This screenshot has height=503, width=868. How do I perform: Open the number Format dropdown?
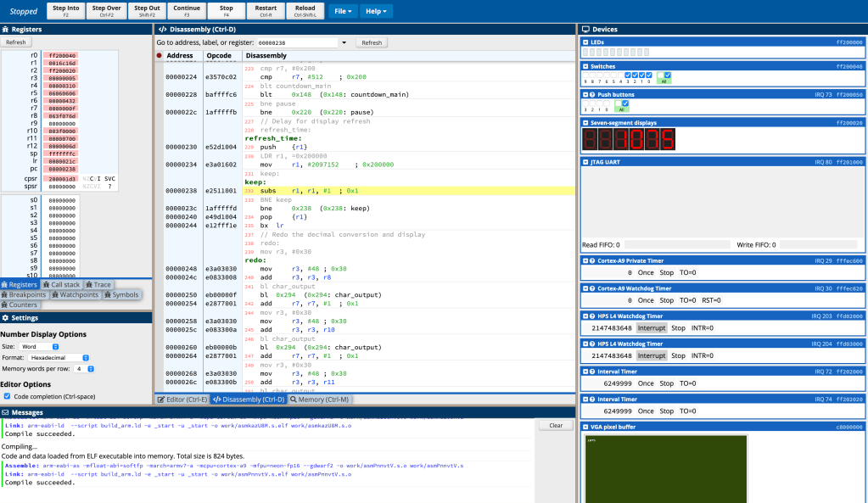60,358
